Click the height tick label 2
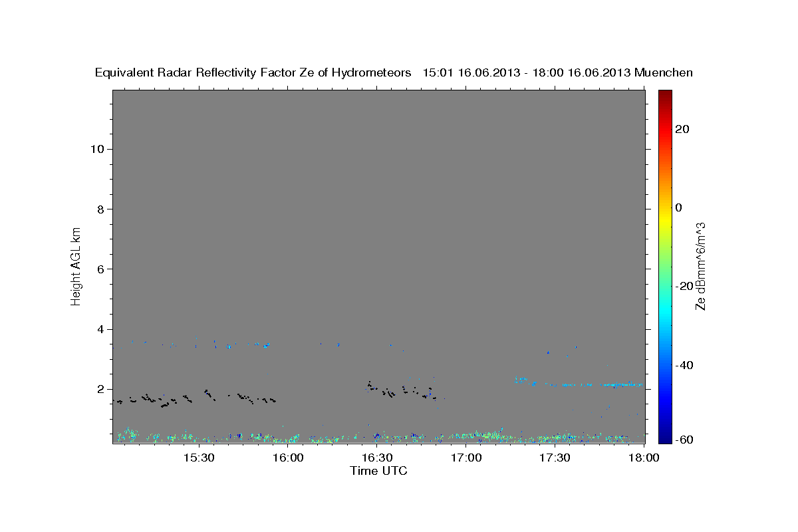This screenshot has width=798, height=532. pos(101,389)
